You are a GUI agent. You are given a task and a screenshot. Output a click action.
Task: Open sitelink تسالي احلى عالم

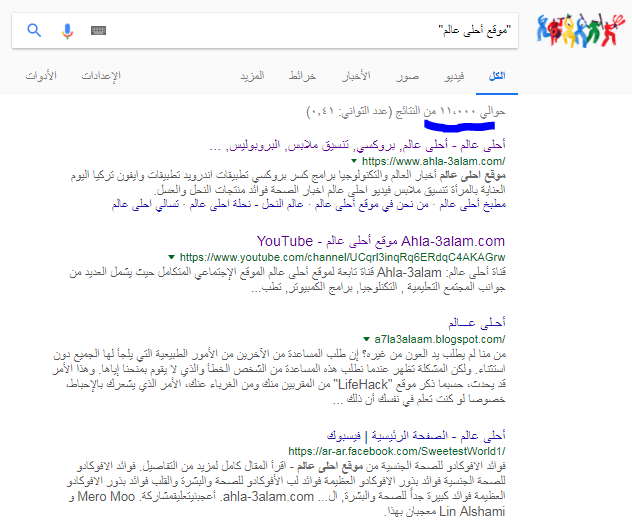(146, 205)
